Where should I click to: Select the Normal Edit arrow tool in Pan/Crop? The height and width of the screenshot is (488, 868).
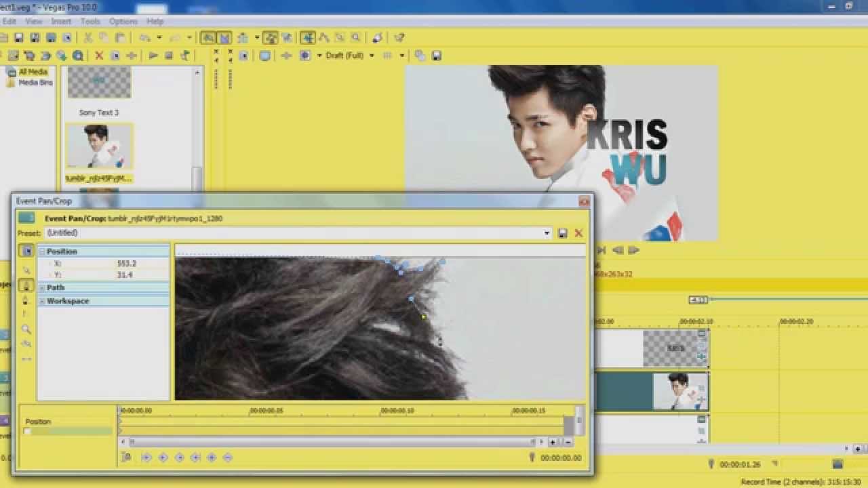click(x=26, y=270)
